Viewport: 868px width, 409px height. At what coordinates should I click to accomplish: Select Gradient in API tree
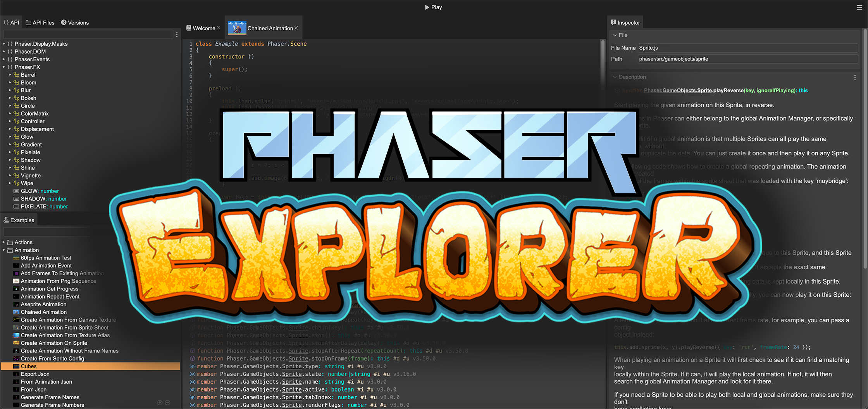pos(31,144)
